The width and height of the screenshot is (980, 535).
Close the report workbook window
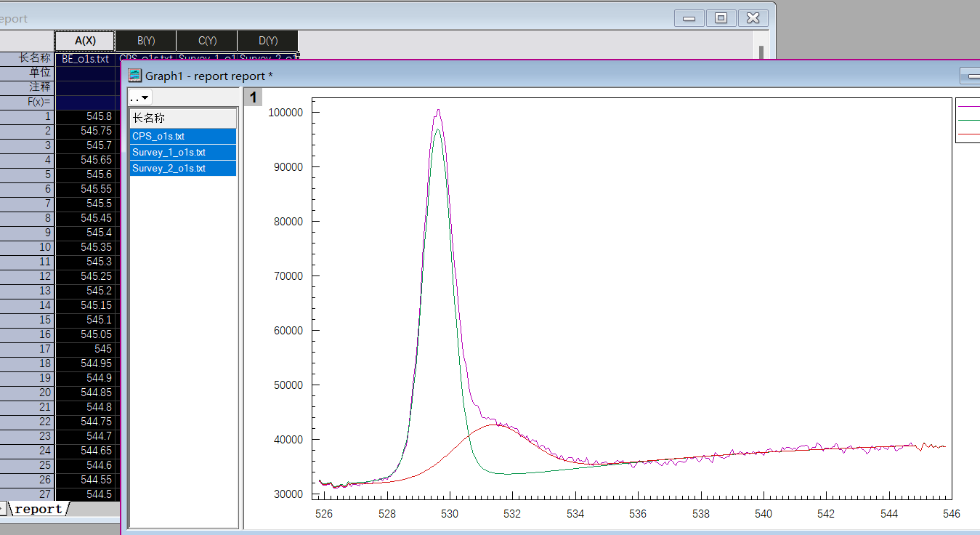pos(753,18)
